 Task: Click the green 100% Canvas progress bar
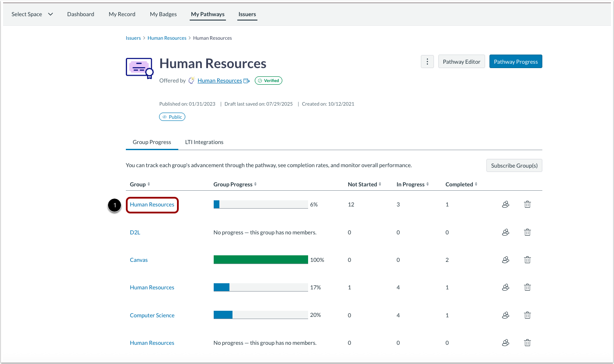click(x=260, y=260)
